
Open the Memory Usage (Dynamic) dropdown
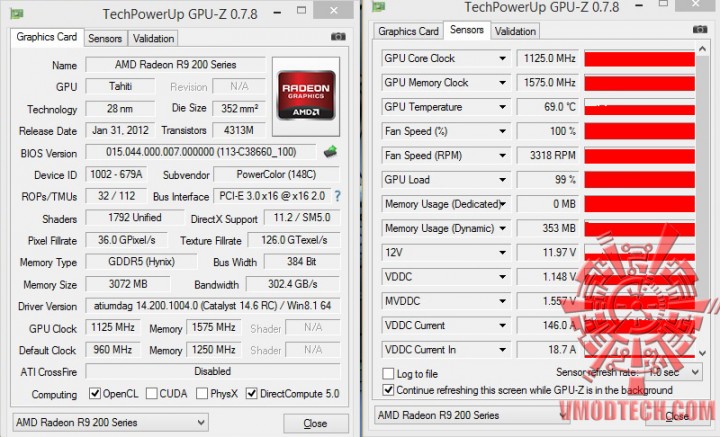(502, 228)
